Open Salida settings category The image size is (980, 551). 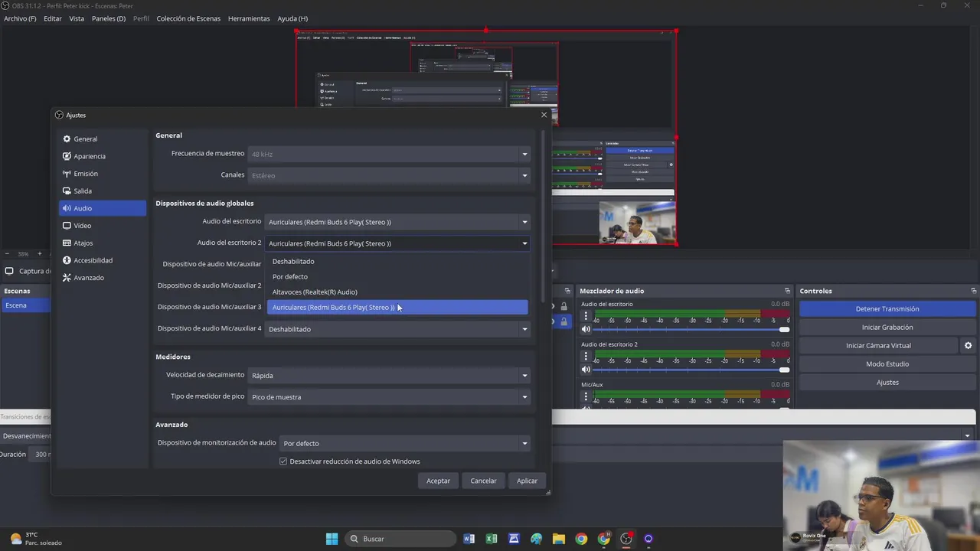[102, 191]
